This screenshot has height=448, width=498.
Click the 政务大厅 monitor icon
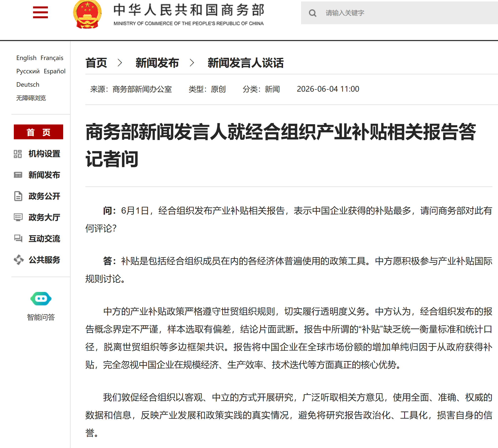(18, 217)
